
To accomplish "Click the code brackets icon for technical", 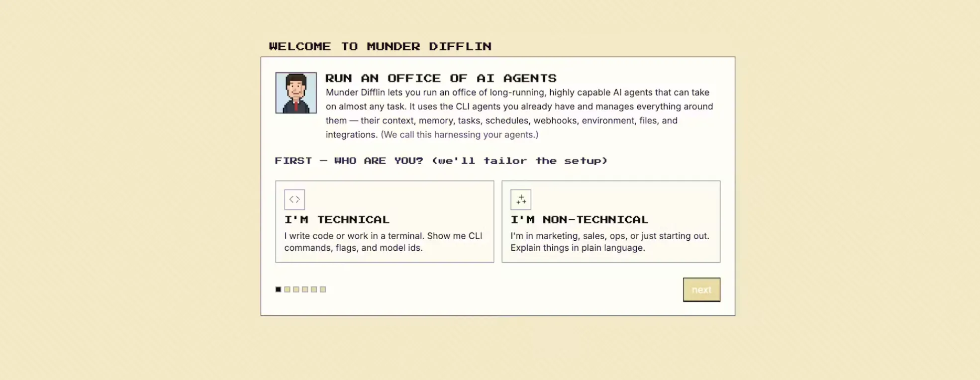I will pos(294,199).
